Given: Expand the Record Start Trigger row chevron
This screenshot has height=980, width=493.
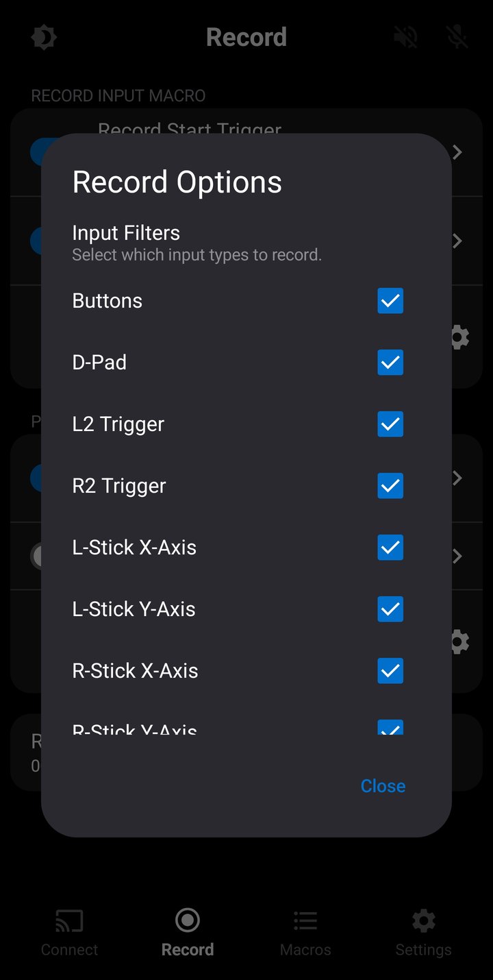Looking at the screenshot, I should tap(456, 152).
